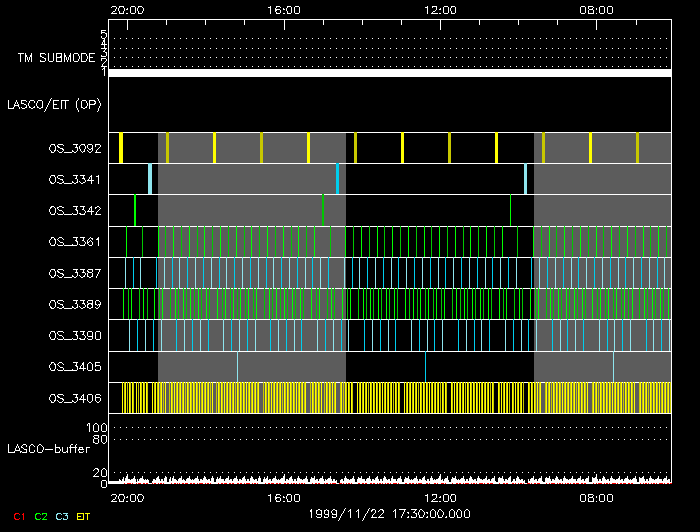Screen dimensions: 700x532
Task: Click the LASCO-buffer axis label
Action: point(48,448)
